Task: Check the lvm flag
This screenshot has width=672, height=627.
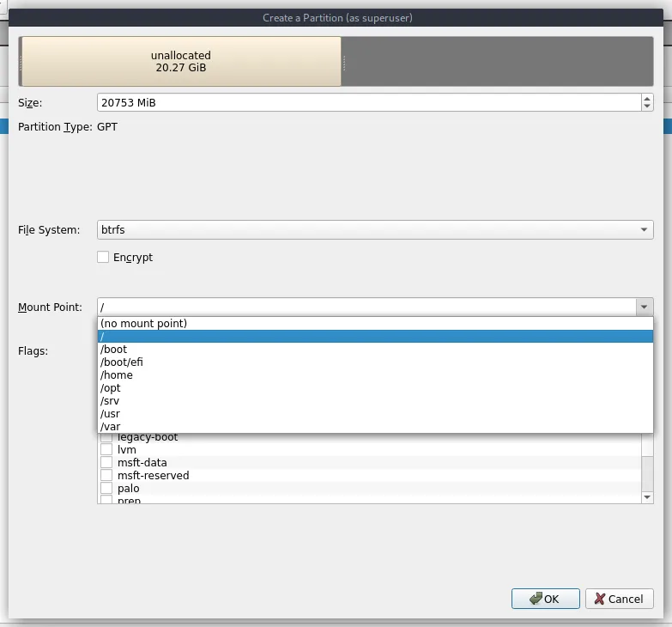Action: coord(106,449)
